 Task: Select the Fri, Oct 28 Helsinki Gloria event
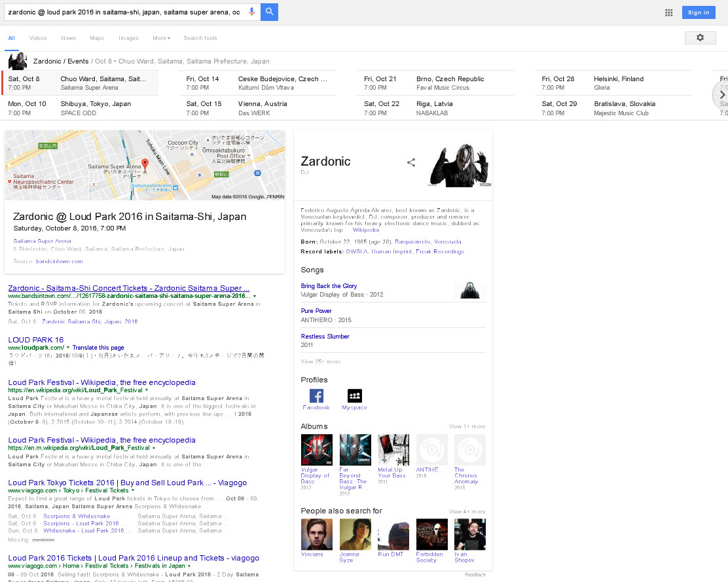(613, 82)
